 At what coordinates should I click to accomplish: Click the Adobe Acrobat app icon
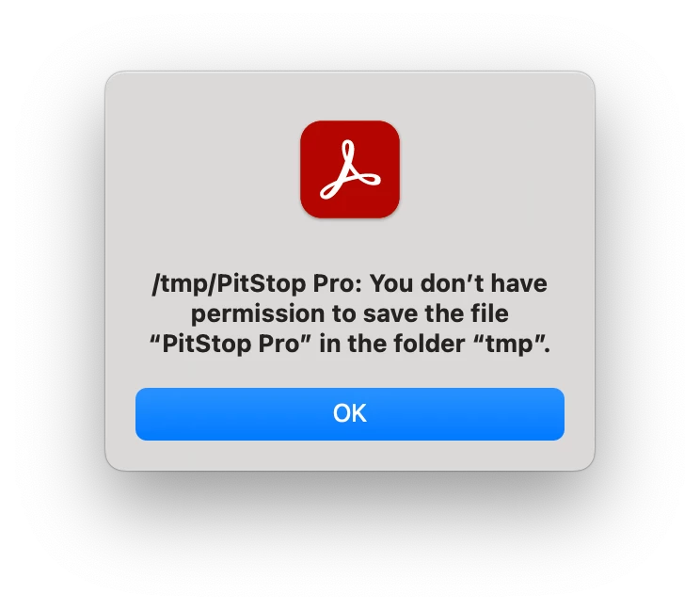pyautogui.click(x=350, y=169)
